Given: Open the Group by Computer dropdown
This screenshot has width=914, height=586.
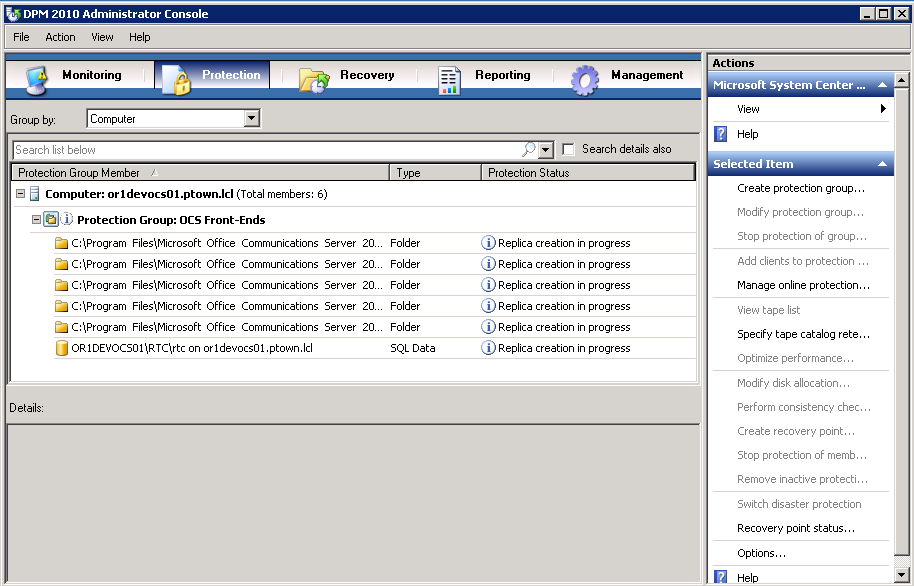Looking at the screenshot, I should (x=251, y=118).
